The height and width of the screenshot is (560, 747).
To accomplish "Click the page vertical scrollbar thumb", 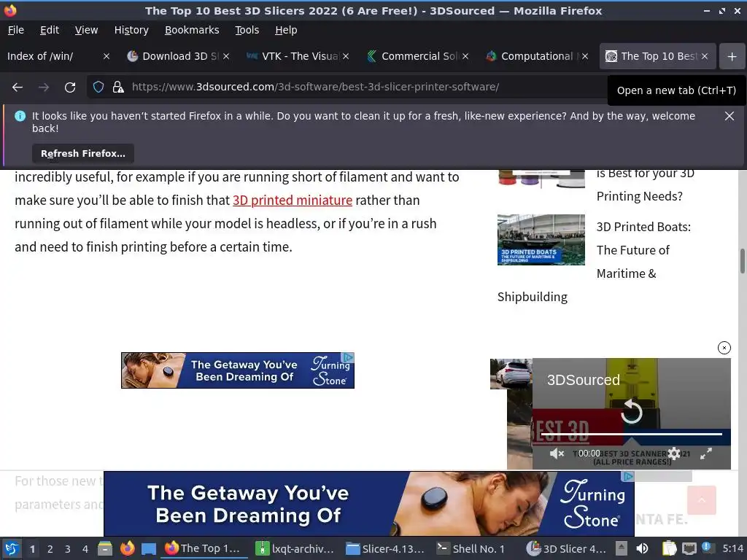I will pyautogui.click(x=742, y=261).
